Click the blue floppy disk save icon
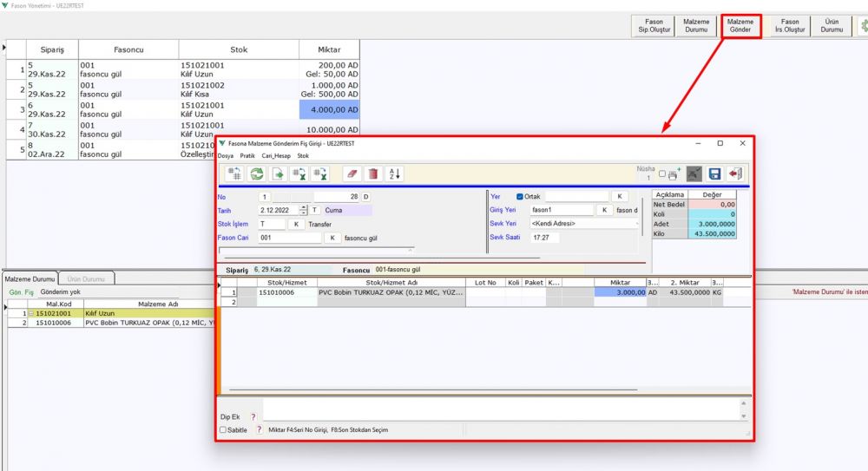Screen dimensions: 868x471 click(x=714, y=173)
